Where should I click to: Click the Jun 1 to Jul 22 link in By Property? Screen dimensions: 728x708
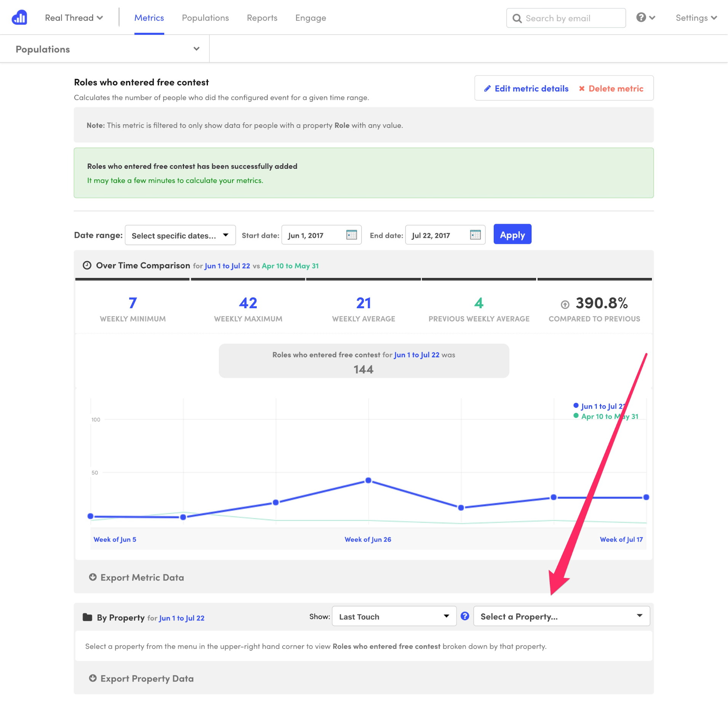182,618
